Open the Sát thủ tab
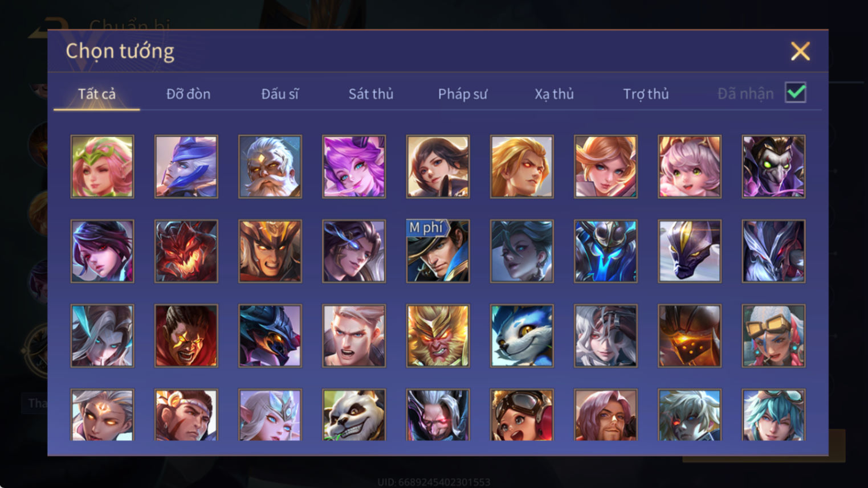This screenshot has height=488, width=868. pos(371,94)
